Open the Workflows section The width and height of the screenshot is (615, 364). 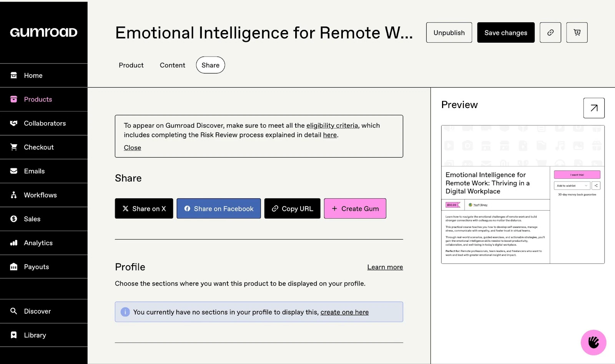pos(44,195)
